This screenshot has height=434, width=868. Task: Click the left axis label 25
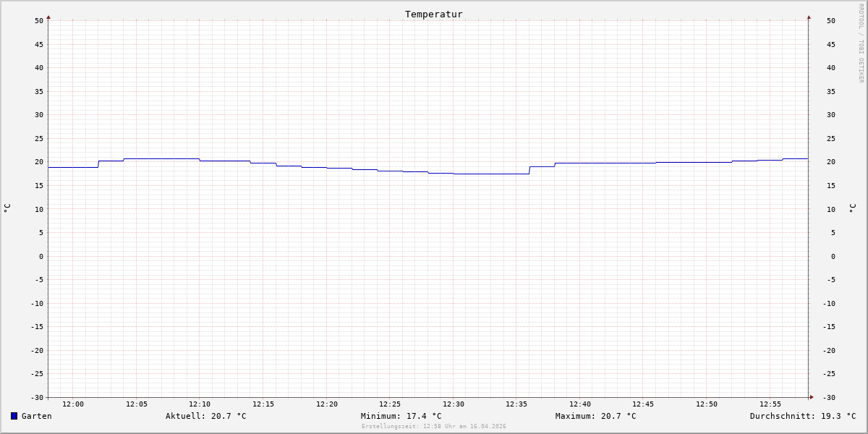pos(39,139)
